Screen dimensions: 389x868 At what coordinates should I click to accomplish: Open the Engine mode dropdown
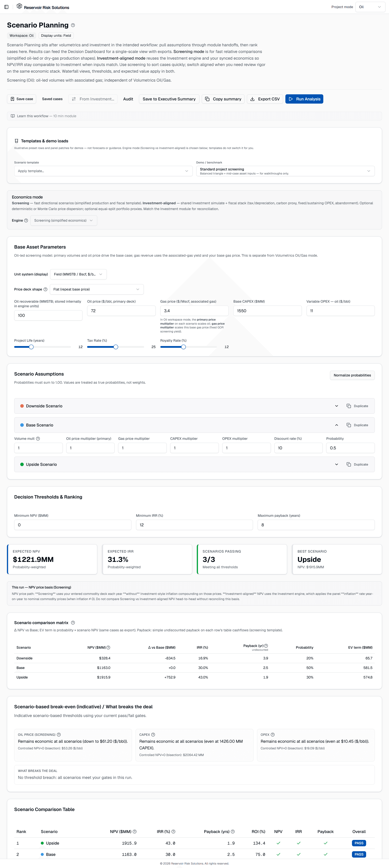click(x=64, y=220)
